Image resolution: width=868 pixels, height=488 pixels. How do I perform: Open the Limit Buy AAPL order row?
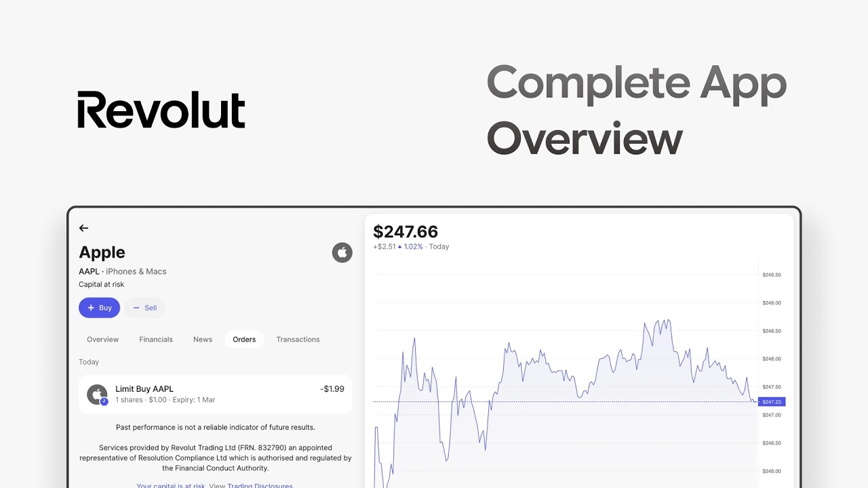pos(216,394)
